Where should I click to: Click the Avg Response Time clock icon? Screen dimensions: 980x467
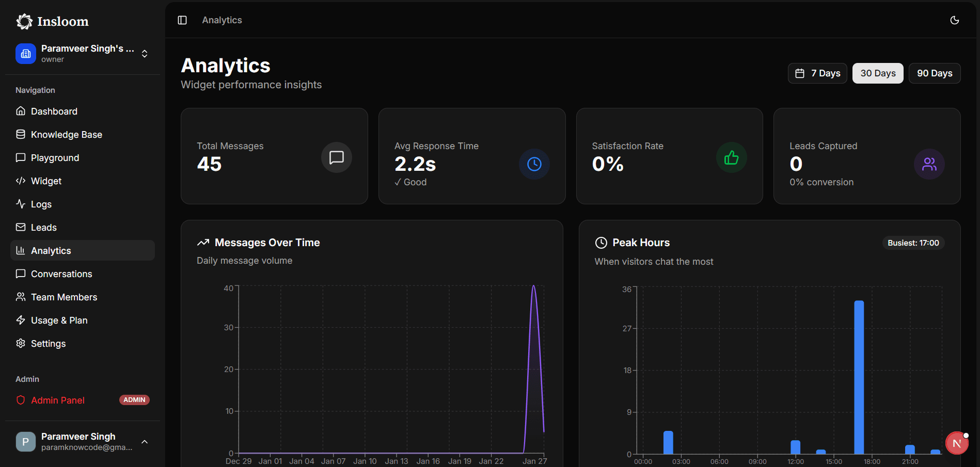[534, 164]
